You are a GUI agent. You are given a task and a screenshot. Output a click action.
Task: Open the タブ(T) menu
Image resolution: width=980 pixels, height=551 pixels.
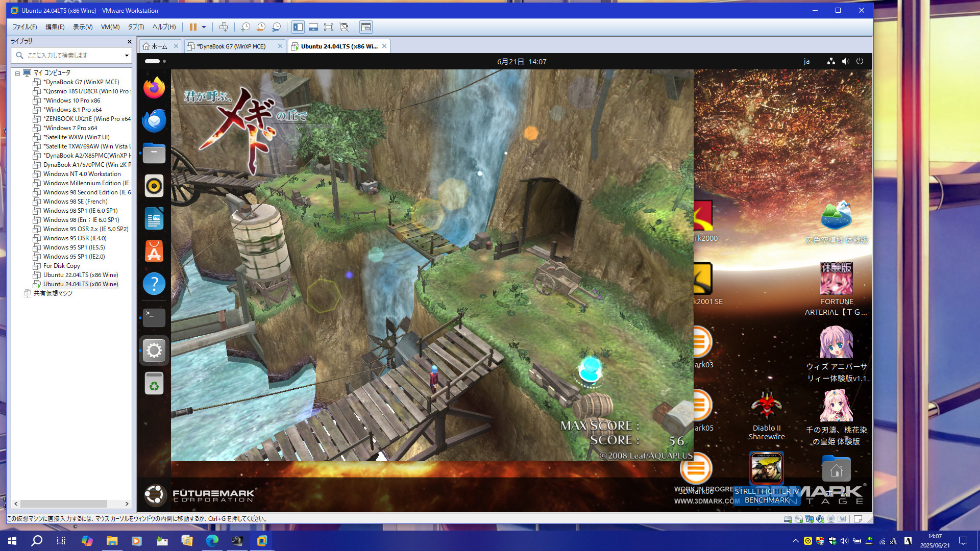(x=136, y=27)
